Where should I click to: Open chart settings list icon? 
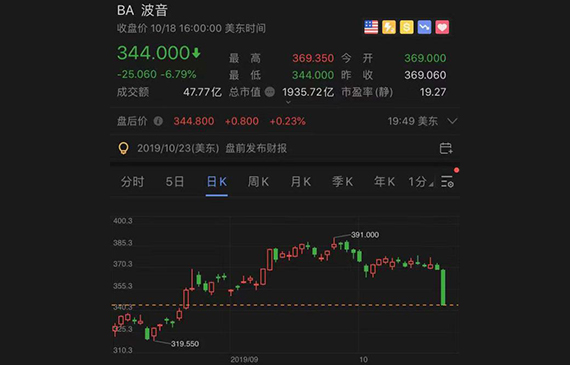point(447,181)
